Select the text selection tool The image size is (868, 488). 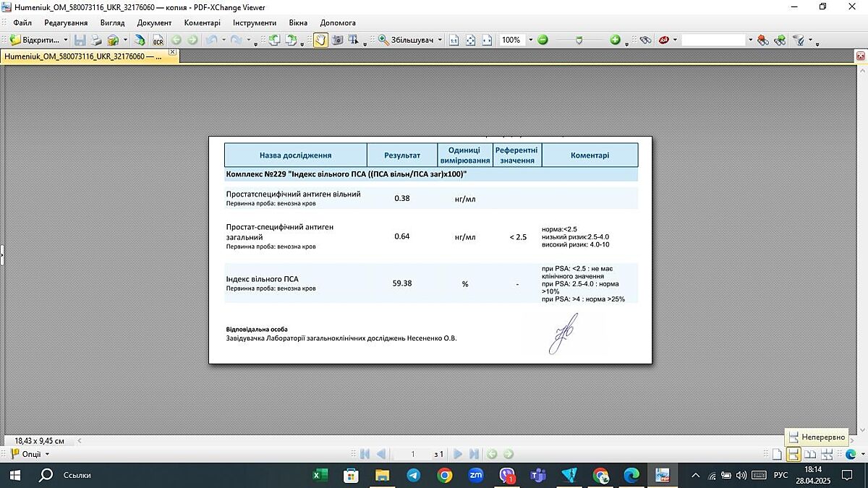[353, 40]
